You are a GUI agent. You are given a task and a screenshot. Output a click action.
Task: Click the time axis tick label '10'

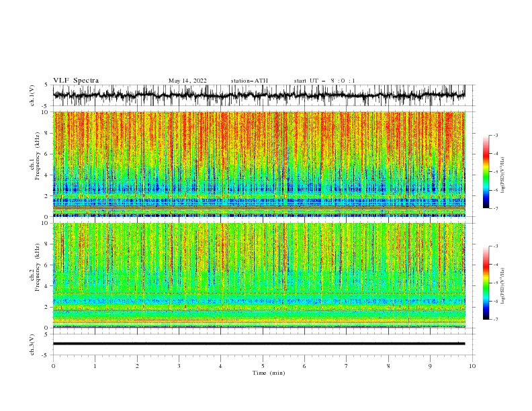[472, 366]
